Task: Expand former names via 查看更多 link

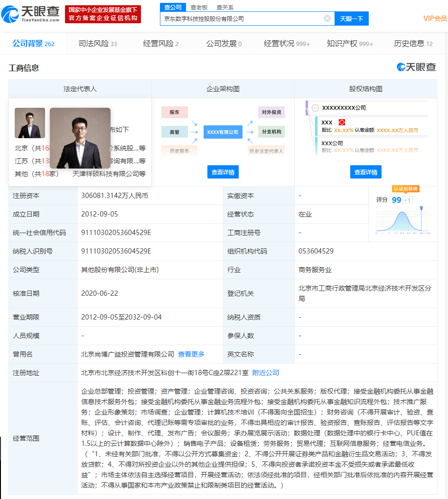Action: pos(191,354)
